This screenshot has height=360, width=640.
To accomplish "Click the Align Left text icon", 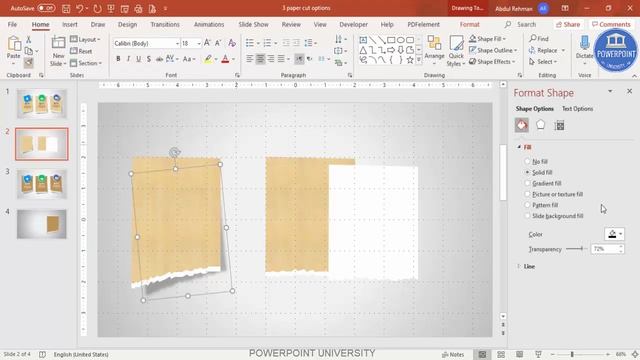I will [249, 59].
